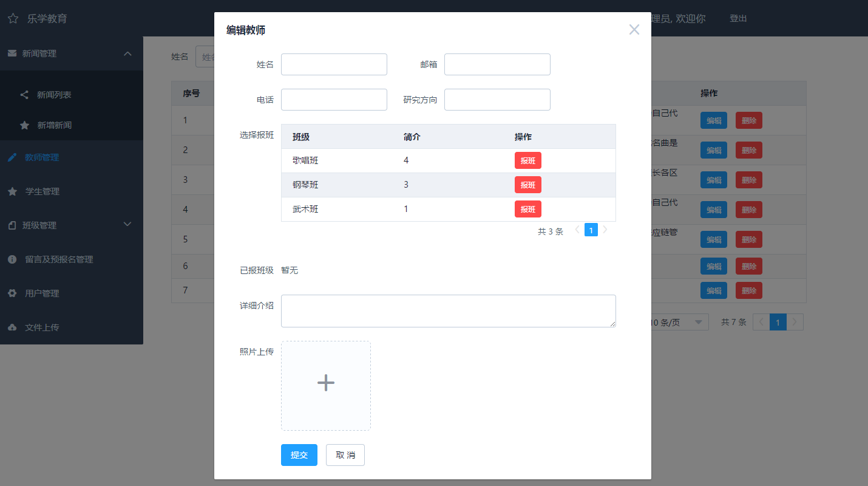Viewport: 868px width, 486px height.
Task: Submit the form with 提交
Action: point(299,455)
